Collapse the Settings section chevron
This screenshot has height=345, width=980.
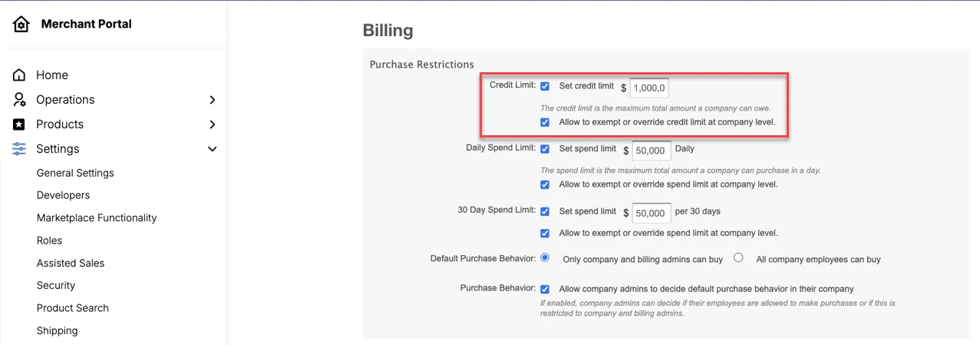[x=213, y=149]
